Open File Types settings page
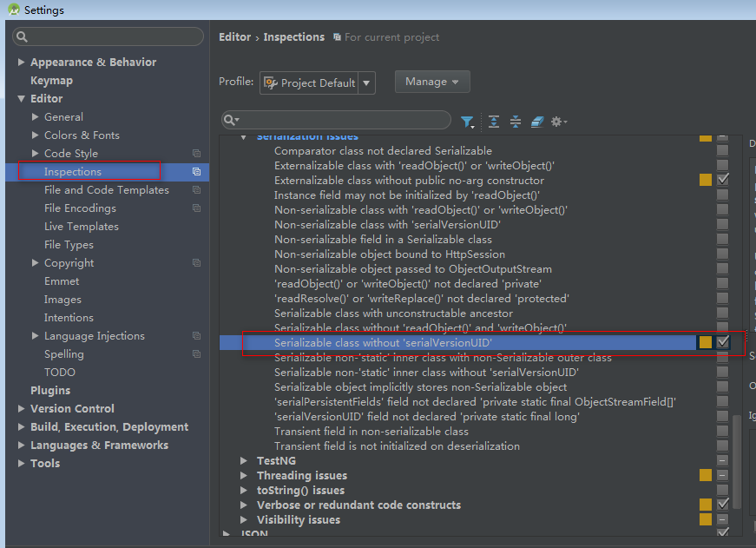This screenshot has width=756, height=548. 69,245
